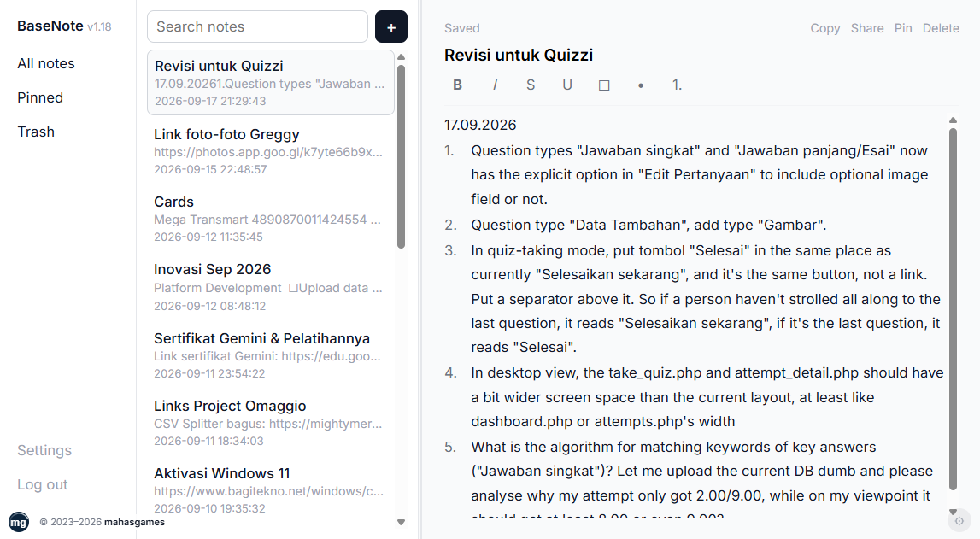Viewport: 980px width, 539px height.
Task: Apply italic formatting
Action: pyautogui.click(x=495, y=85)
